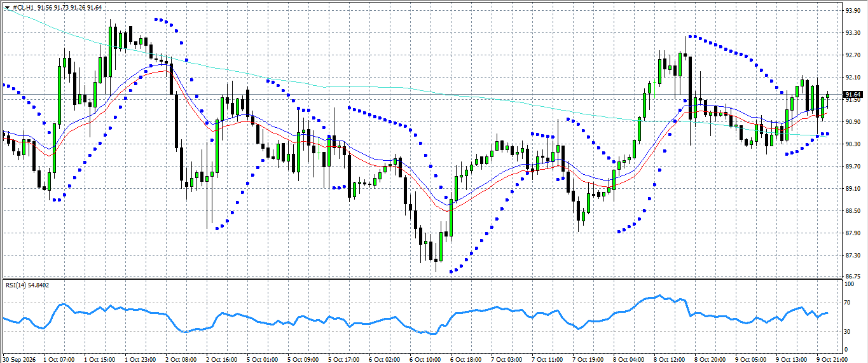
Task: Click the 8 Oct 12:00 time label
Action: click(670, 359)
